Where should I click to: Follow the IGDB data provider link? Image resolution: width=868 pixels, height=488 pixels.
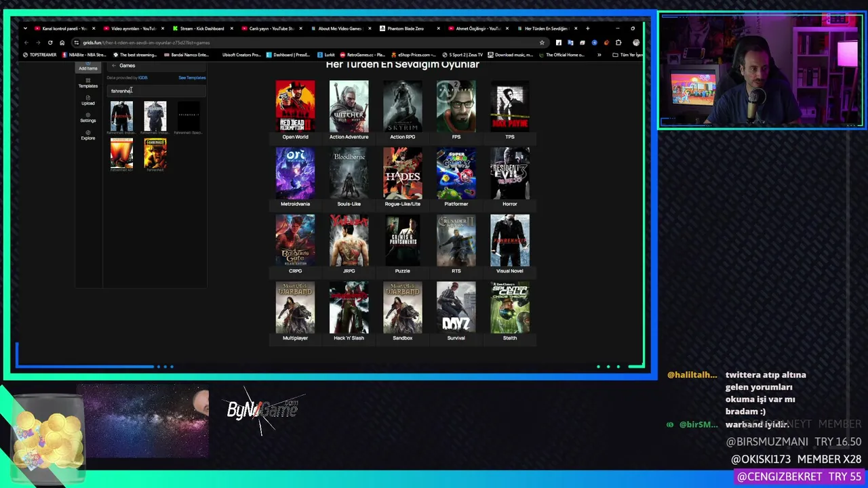(x=142, y=78)
